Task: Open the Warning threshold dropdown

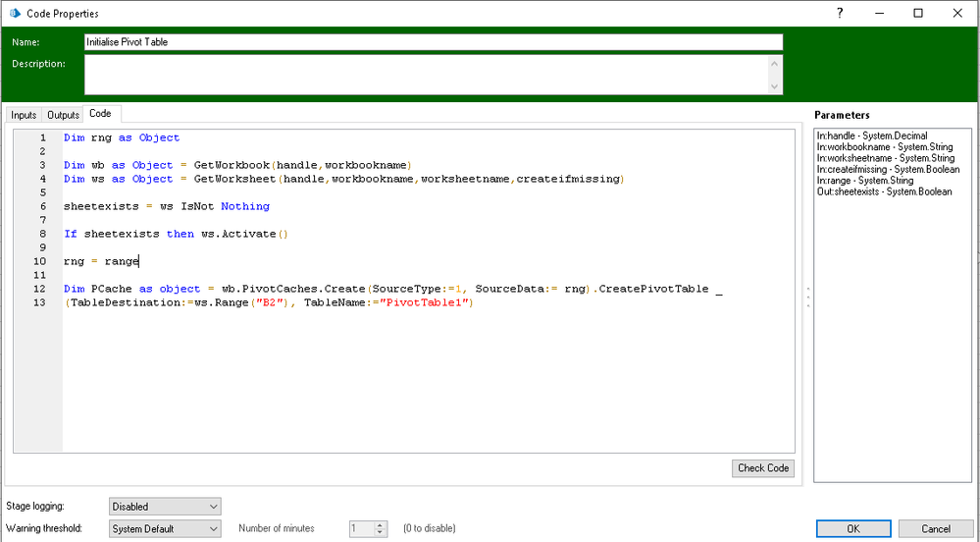Action: (165, 529)
